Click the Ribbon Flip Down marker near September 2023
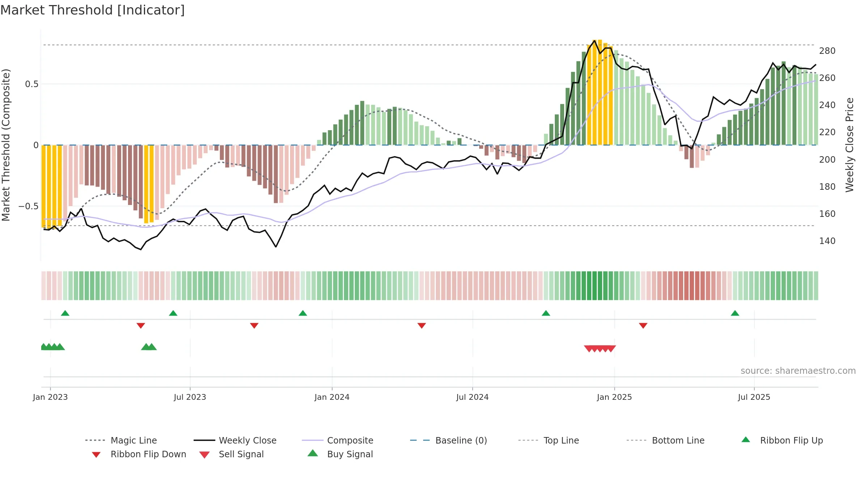The width and height of the screenshot is (868, 488). click(x=254, y=326)
